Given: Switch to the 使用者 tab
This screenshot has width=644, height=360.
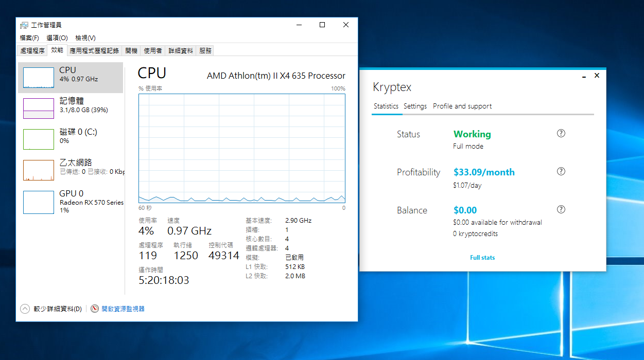Looking at the screenshot, I should [x=153, y=50].
